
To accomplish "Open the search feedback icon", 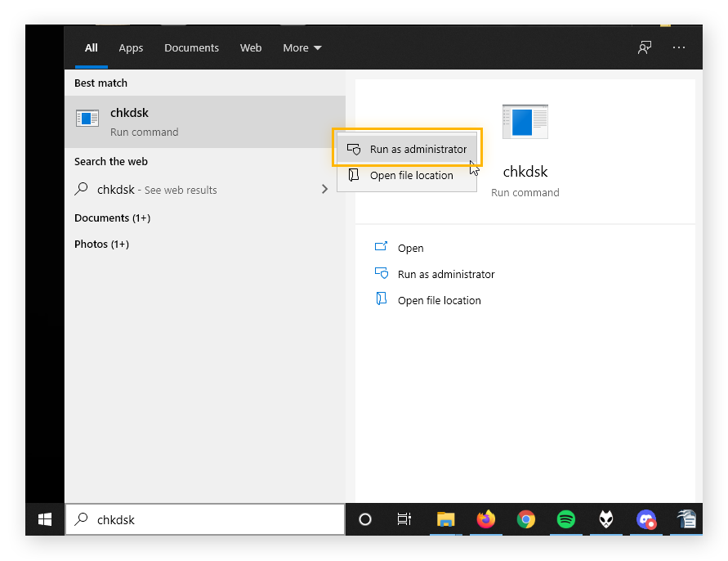I will point(645,47).
